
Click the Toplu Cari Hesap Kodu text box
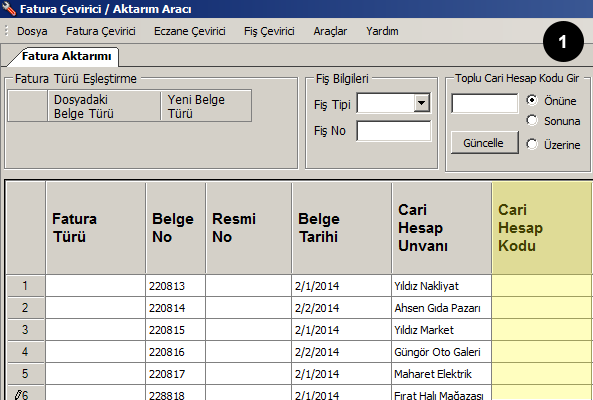[484, 103]
